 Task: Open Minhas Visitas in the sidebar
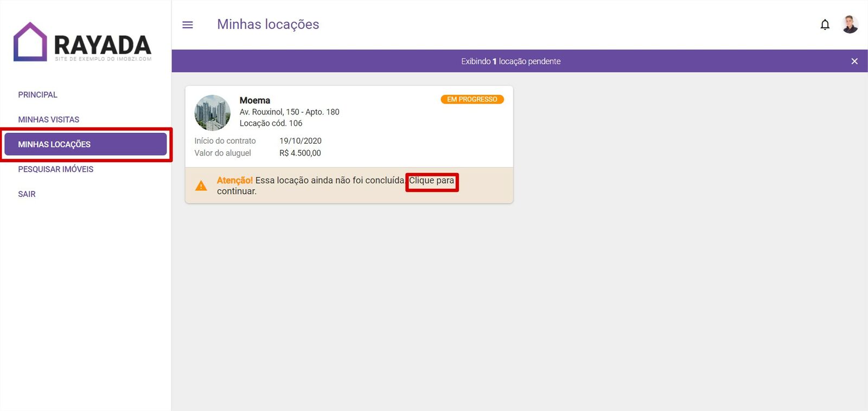pyautogui.click(x=49, y=120)
